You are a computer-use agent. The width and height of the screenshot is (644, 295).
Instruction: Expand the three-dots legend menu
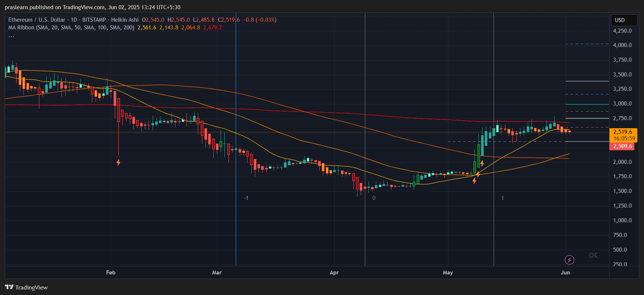(x=11, y=36)
